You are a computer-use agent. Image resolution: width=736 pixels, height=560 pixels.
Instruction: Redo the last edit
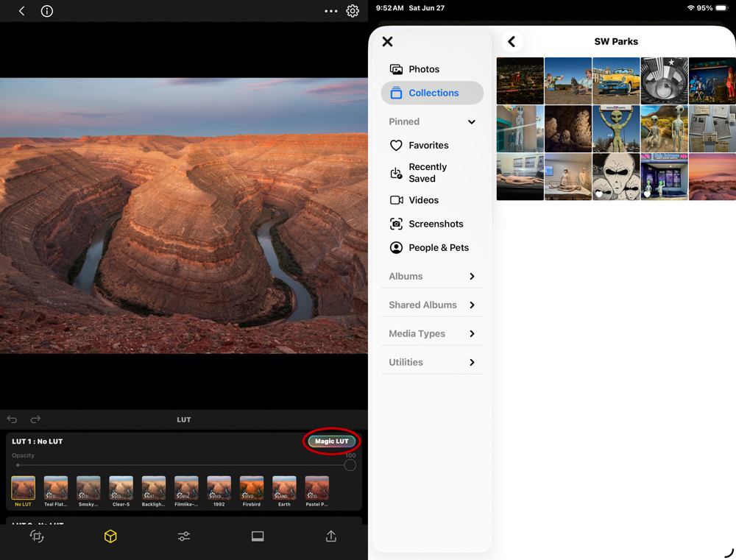coord(35,419)
